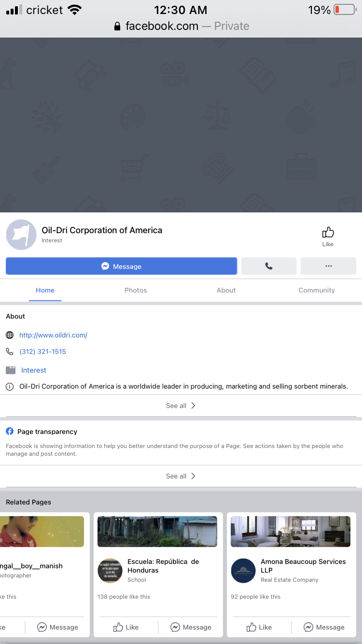Open the three-dot more options button
This screenshot has width=362, height=644.
point(328,266)
